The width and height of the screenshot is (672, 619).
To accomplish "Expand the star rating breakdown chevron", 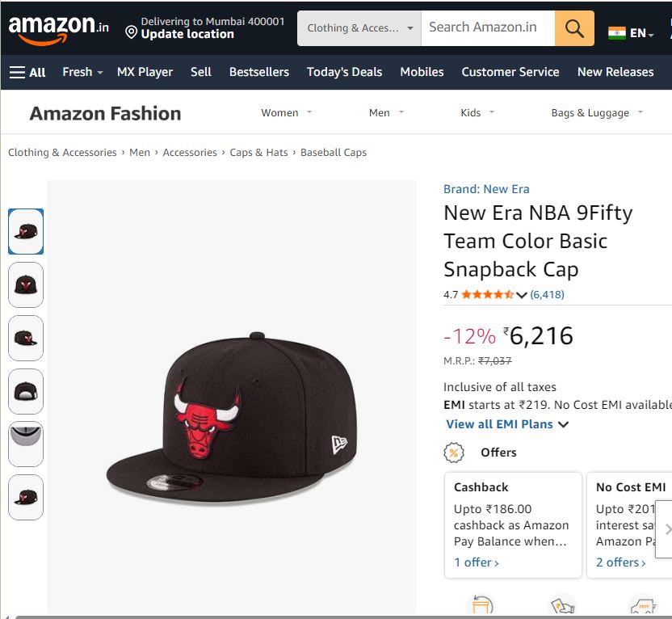I will [x=521, y=295].
